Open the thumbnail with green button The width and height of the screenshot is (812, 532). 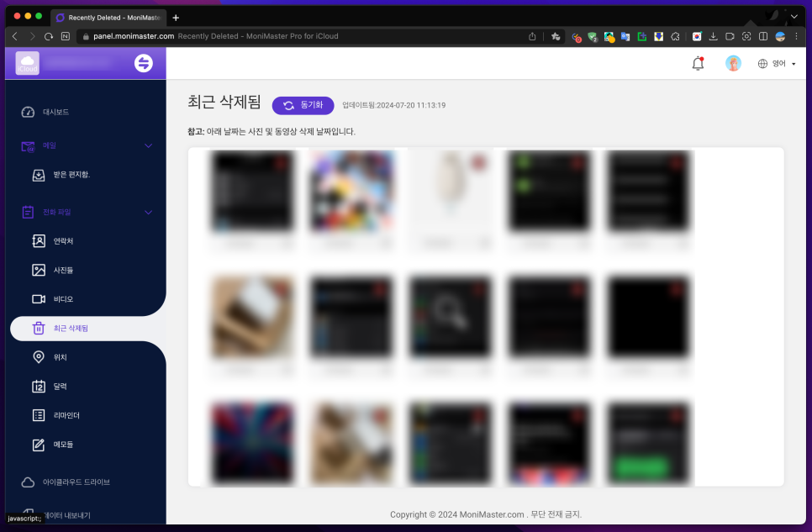coord(648,445)
